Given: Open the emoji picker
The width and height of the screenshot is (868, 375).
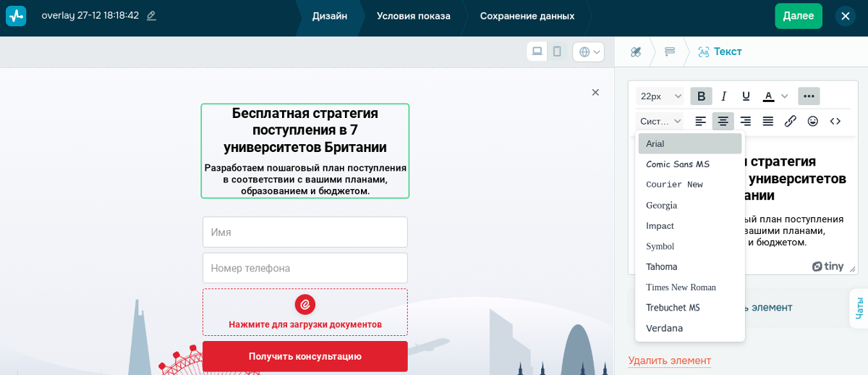Looking at the screenshot, I should coord(813,121).
